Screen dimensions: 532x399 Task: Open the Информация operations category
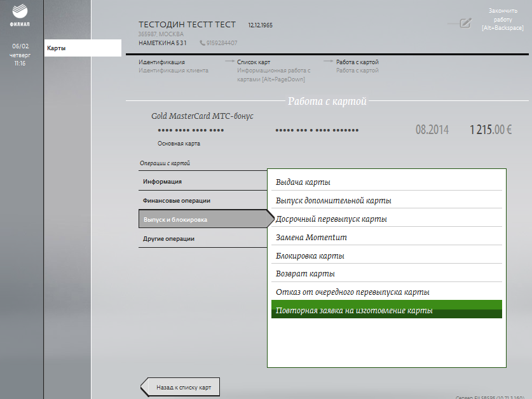pyautogui.click(x=203, y=182)
